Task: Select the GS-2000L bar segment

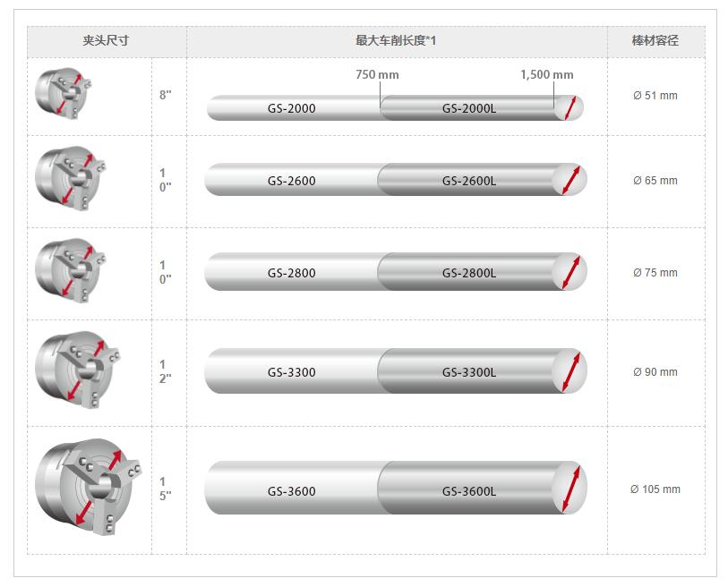Action: coord(481,108)
